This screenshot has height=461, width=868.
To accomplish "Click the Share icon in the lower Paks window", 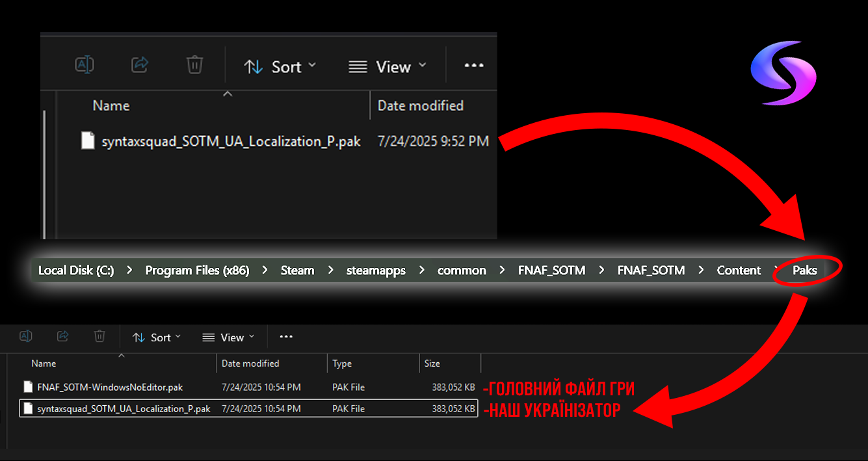I will point(63,336).
